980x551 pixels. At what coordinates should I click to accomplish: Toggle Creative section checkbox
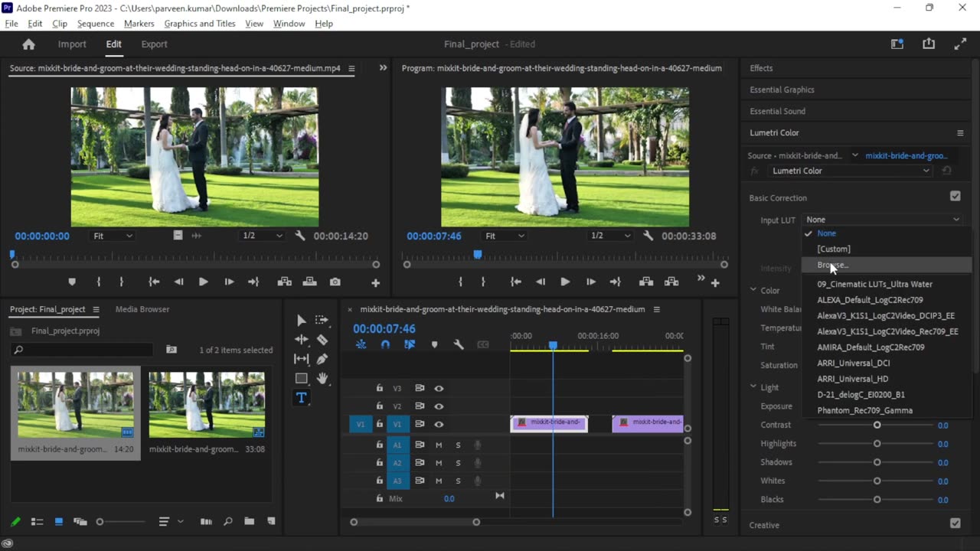[x=955, y=524]
